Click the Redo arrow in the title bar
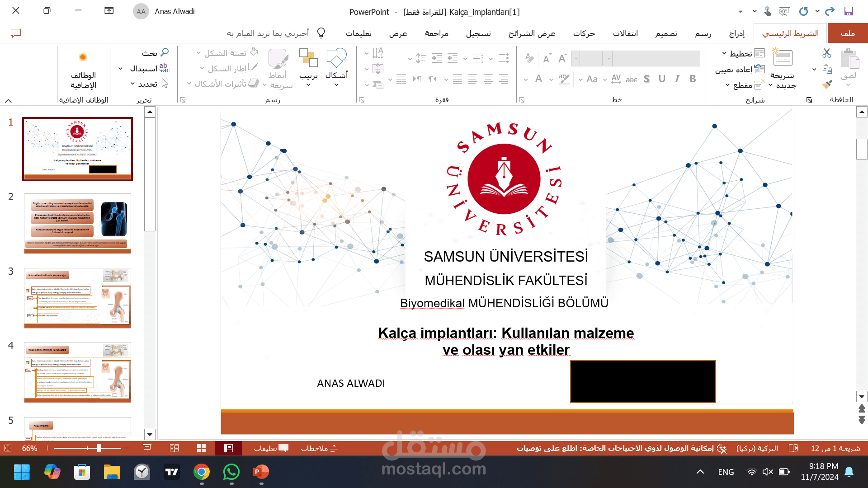868x488 pixels. click(830, 11)
